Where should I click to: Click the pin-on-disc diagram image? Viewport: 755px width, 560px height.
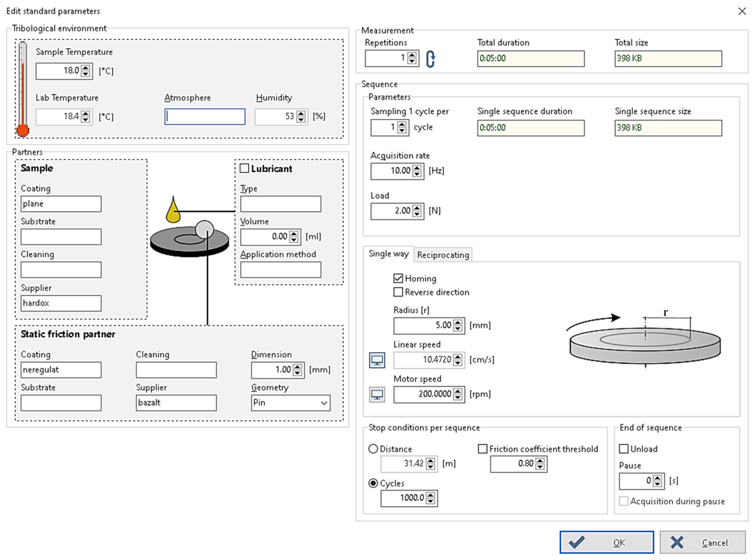coord(190,239)
